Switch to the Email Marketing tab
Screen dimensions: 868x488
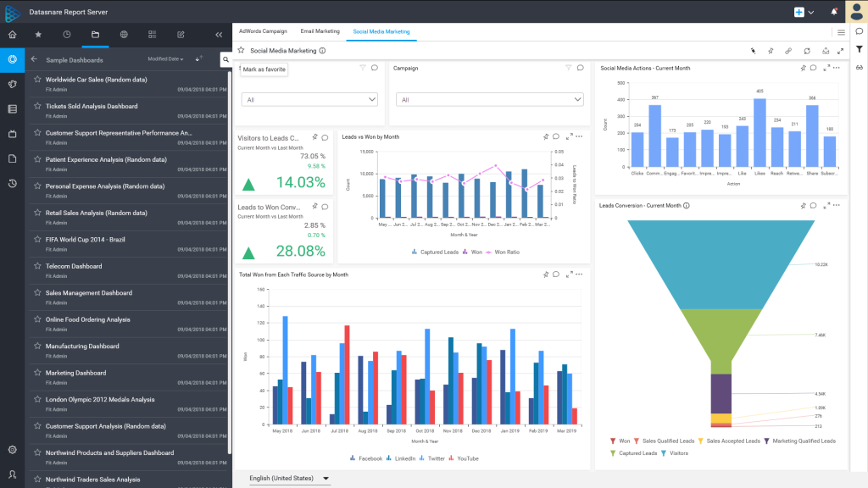320,30
